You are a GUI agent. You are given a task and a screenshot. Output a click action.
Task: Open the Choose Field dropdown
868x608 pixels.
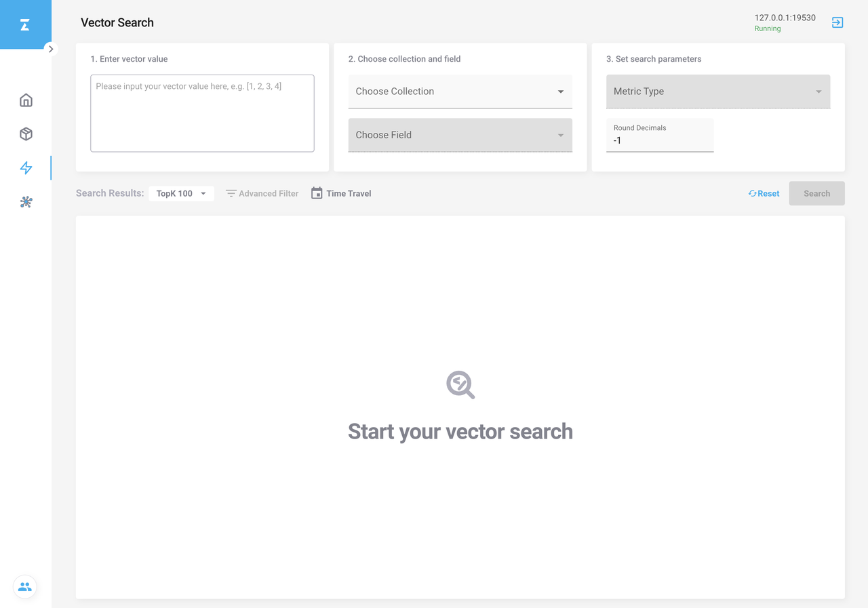(460, 135)
